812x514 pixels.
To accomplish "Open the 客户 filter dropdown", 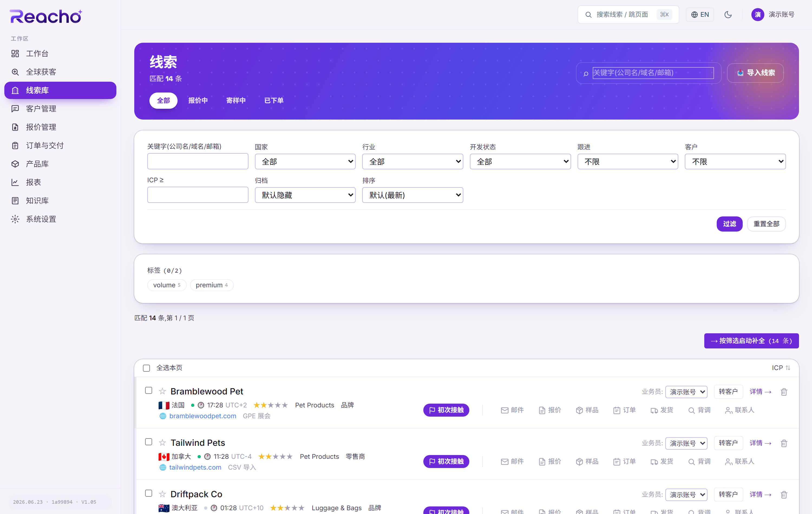I will pos(735,162).
